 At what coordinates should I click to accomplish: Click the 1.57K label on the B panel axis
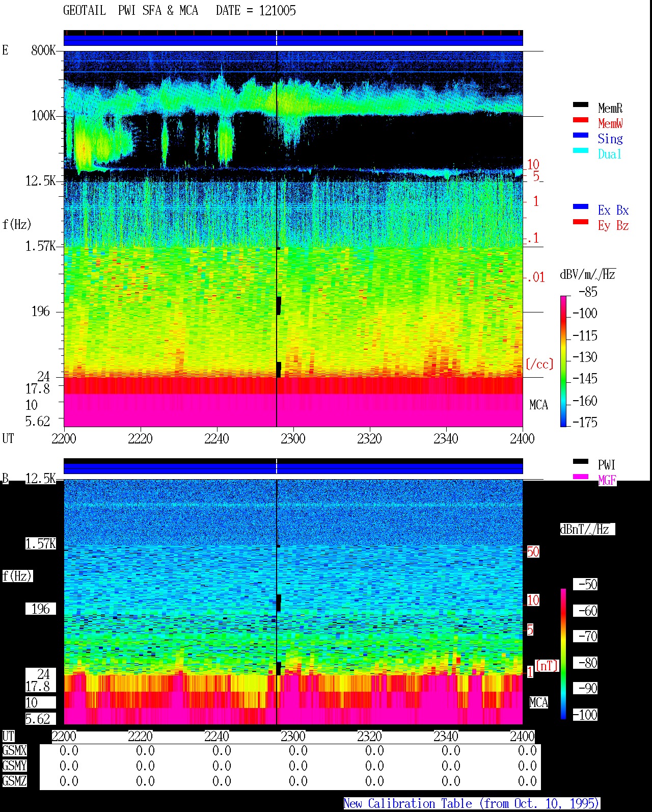(40, 544)
